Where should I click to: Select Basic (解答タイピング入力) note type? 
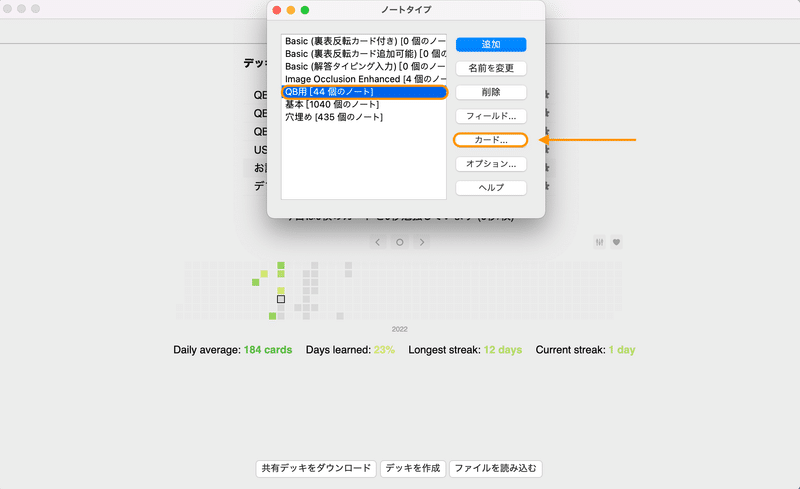coord(364,67)
